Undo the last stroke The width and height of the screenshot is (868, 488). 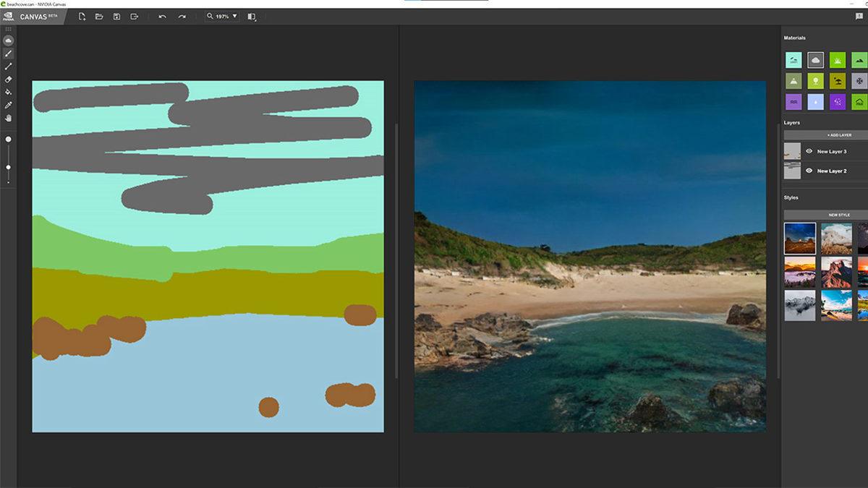tap(162, 16)
